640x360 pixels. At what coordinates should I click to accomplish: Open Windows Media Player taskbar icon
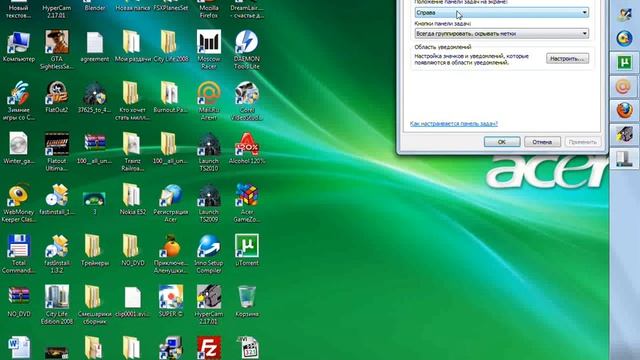tap(624, 39)
